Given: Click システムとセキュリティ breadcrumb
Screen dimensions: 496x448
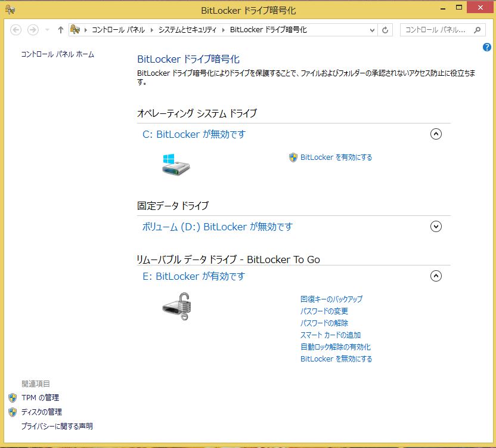Looking at the screenshot, I should [x=187, y=30].
